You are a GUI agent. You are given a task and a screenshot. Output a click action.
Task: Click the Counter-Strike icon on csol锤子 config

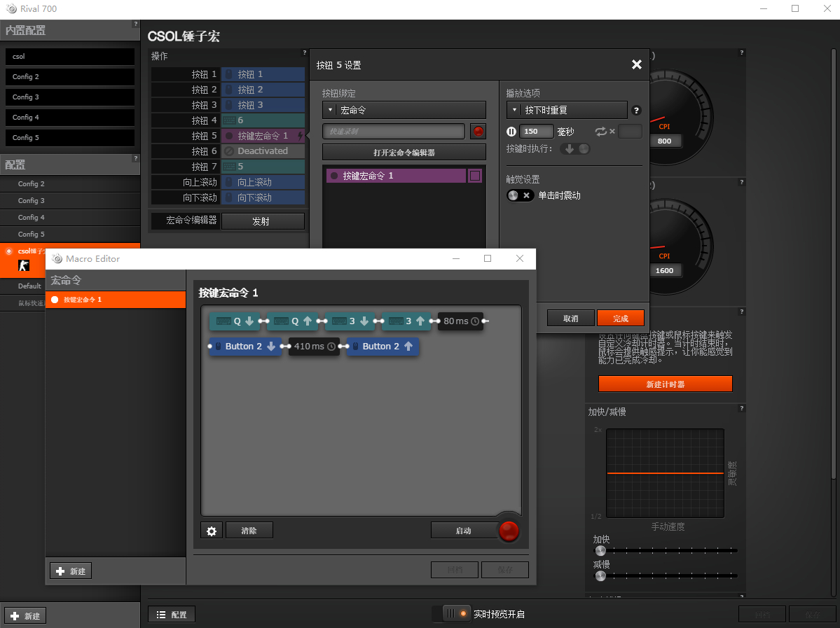click(24, 265)
